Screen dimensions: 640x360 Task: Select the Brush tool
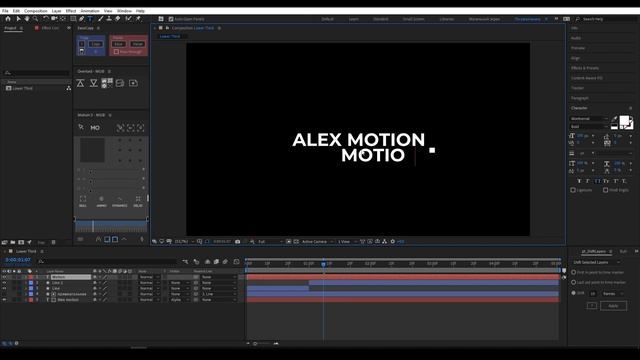pyautogui.click(x=100, y=19)
